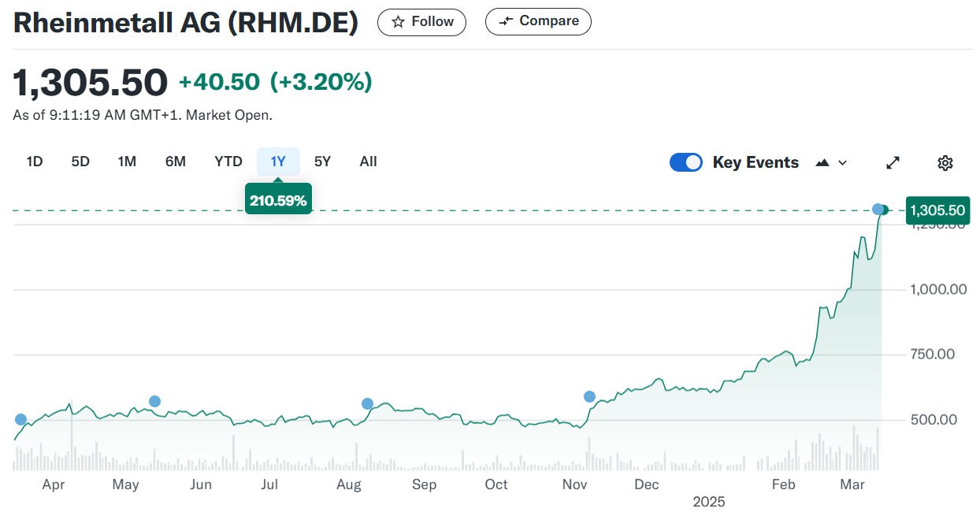Follow Rheinmetall AG with the star button
This screenshot has width=980, height=516.
coord(421,22)
